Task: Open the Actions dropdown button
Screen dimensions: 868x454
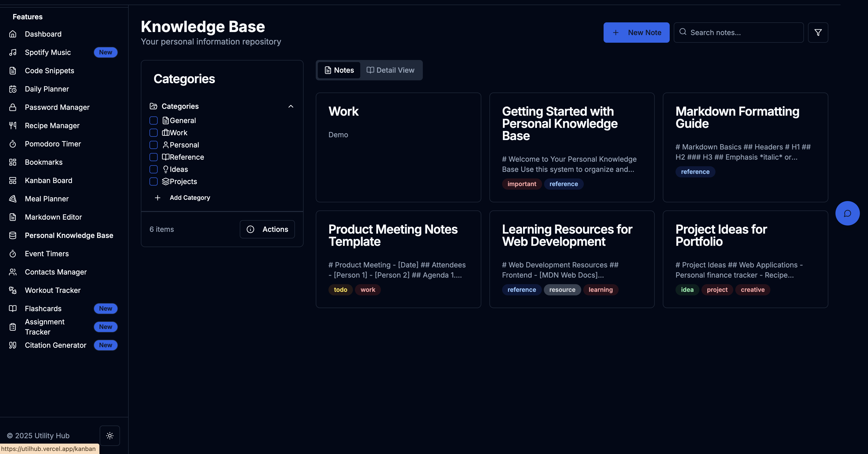Action: click(267, 229)
